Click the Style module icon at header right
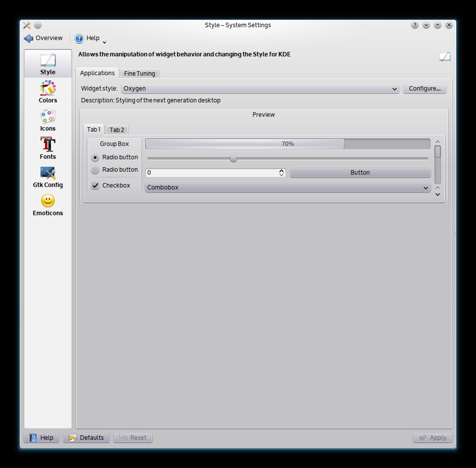This screenshot has height=468, width=476. (445, 56)
